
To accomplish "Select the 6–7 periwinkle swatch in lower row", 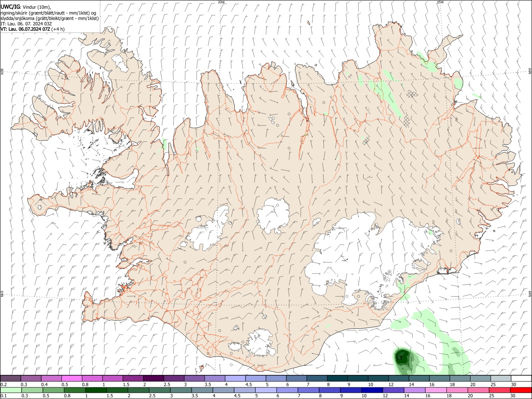I will [x=287, y=390].
